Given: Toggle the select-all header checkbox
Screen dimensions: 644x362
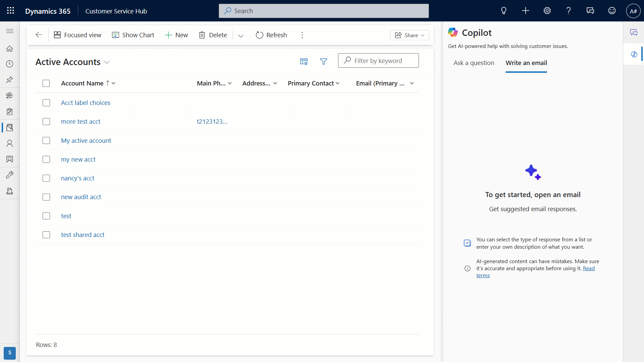Looking at the screenshot, I should [46, 83].
